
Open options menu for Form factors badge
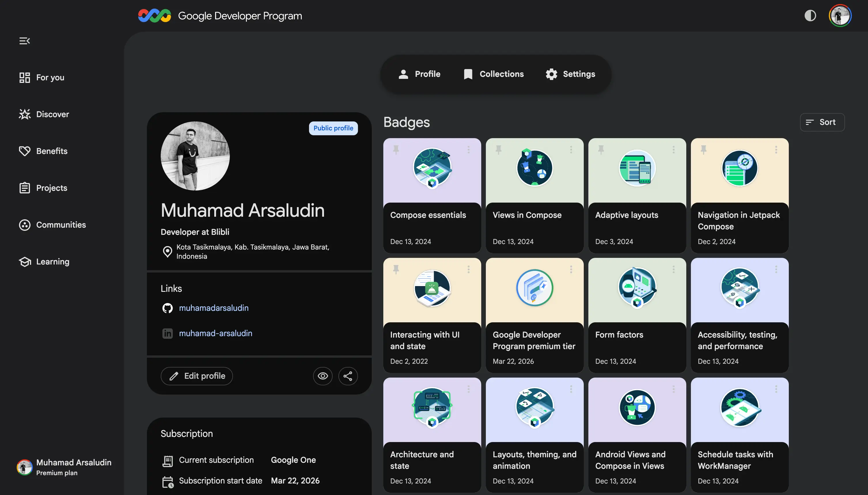coord(673,269)
